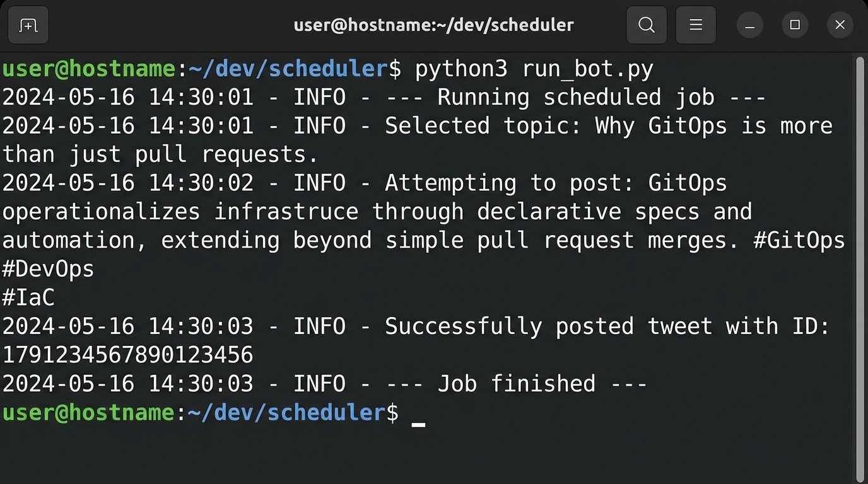Click the user@hostname prompt text
The width and height of the screenshot is (868, 484).
click(88, 68)
